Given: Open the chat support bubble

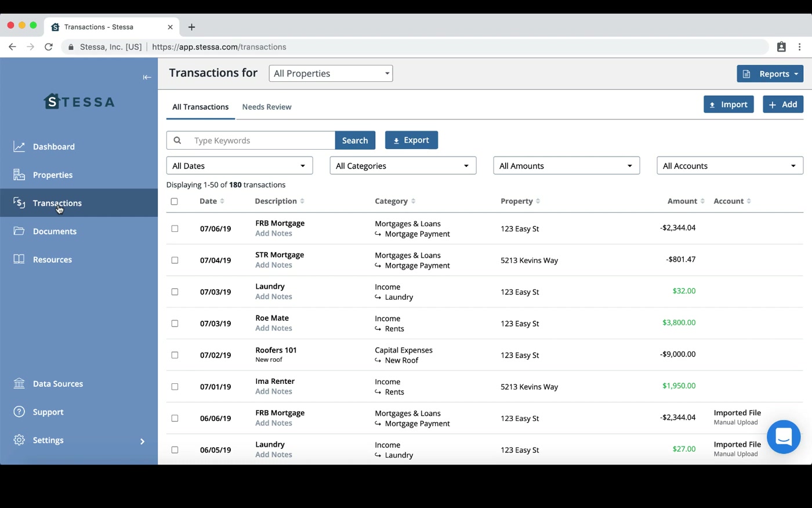Looking at the screenshot, I should tap(784, 437).
